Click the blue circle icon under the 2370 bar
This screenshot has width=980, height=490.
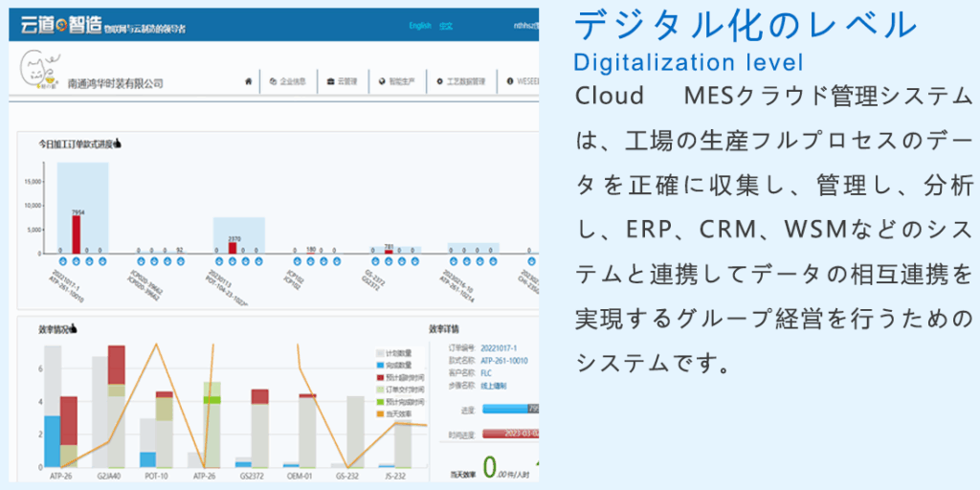click(x=233, y=260)
